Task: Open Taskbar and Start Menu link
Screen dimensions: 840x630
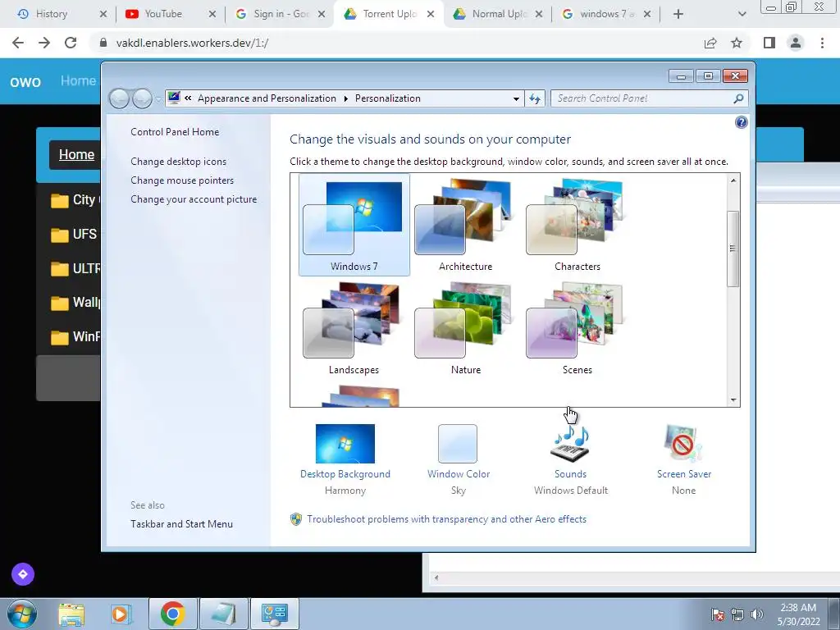Action: (x=181, y=524)
